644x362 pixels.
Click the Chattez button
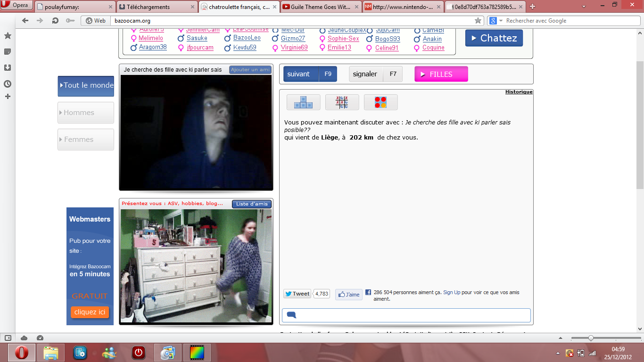[494, 38]
